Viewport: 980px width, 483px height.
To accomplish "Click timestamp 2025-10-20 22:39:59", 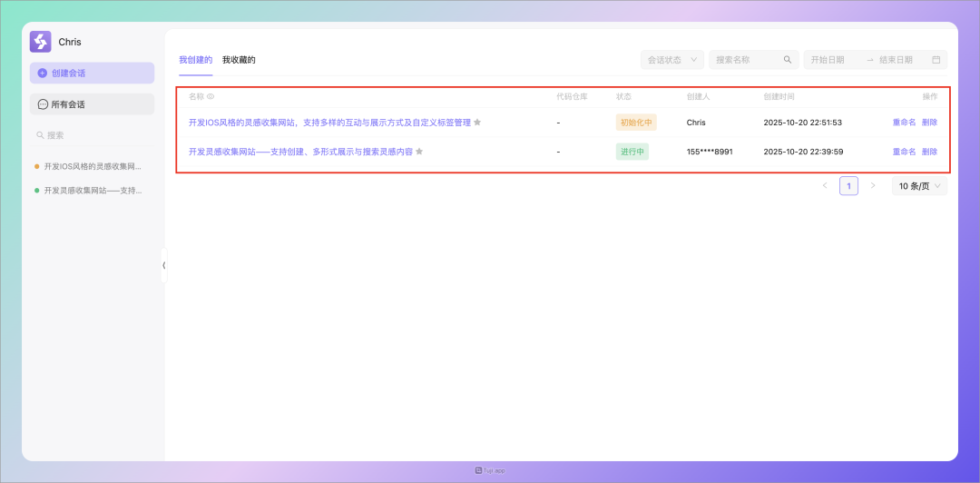I will [803, 152].
